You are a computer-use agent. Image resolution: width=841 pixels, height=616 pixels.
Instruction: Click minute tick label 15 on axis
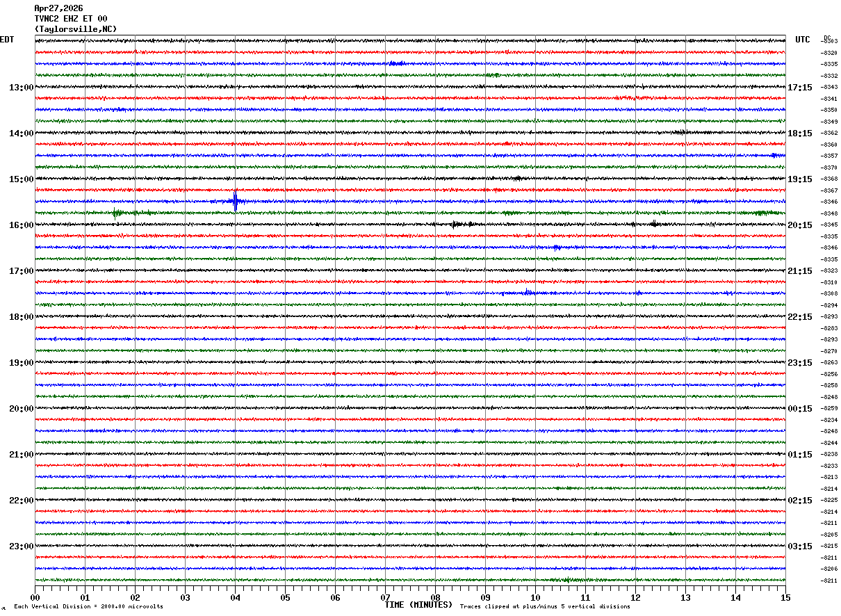click(x=785, y=597)
